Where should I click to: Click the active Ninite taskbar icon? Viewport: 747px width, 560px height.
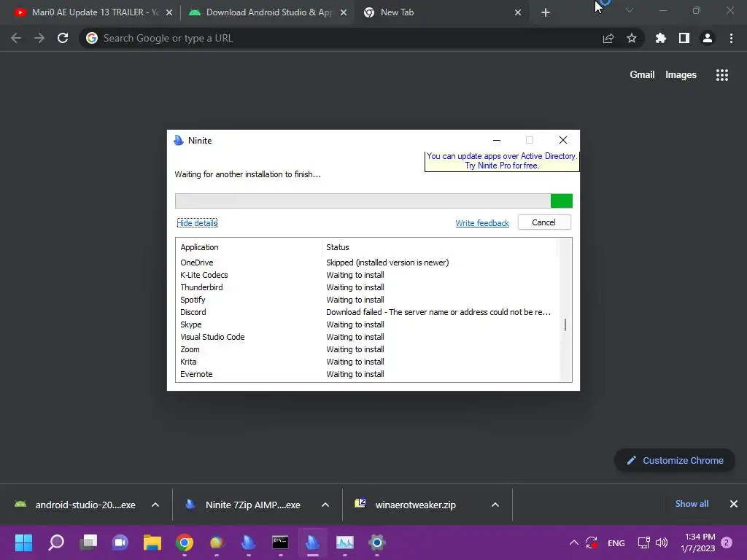312,542
